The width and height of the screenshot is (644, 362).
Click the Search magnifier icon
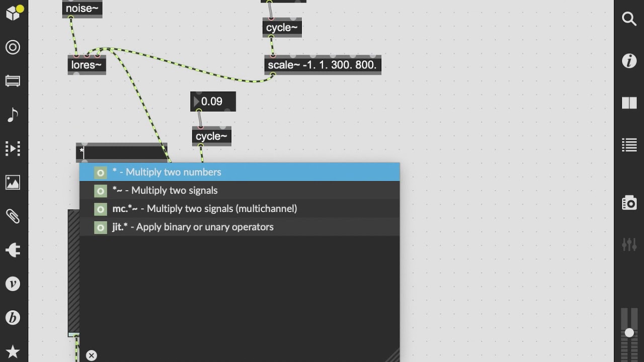tap(629, 19)
